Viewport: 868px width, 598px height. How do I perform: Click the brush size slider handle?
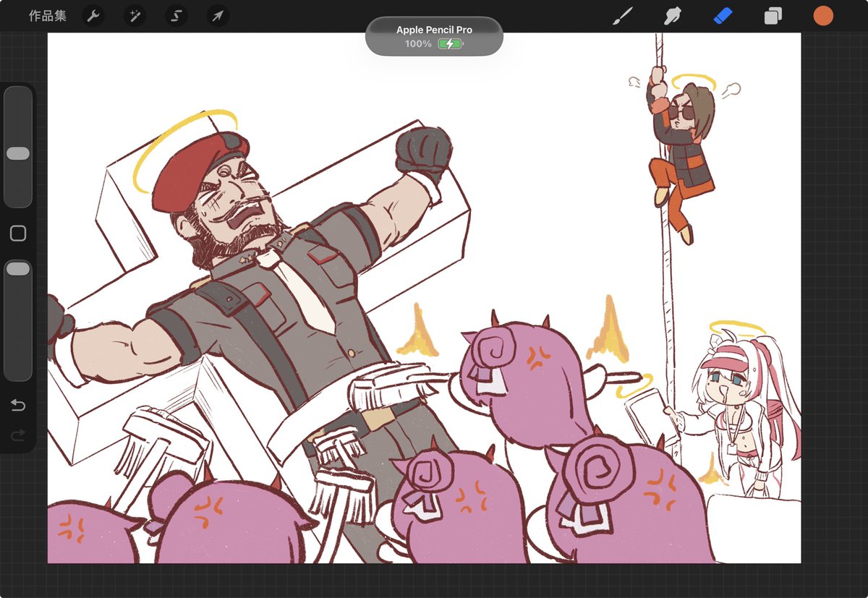pos(18,153)
